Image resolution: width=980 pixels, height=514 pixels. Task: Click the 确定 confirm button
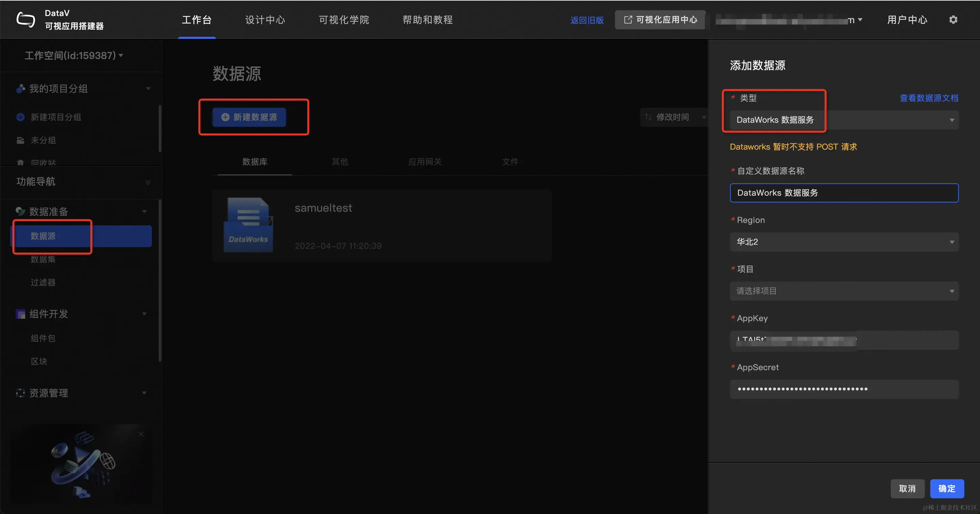pyautogui.click(x=947, y=488)
